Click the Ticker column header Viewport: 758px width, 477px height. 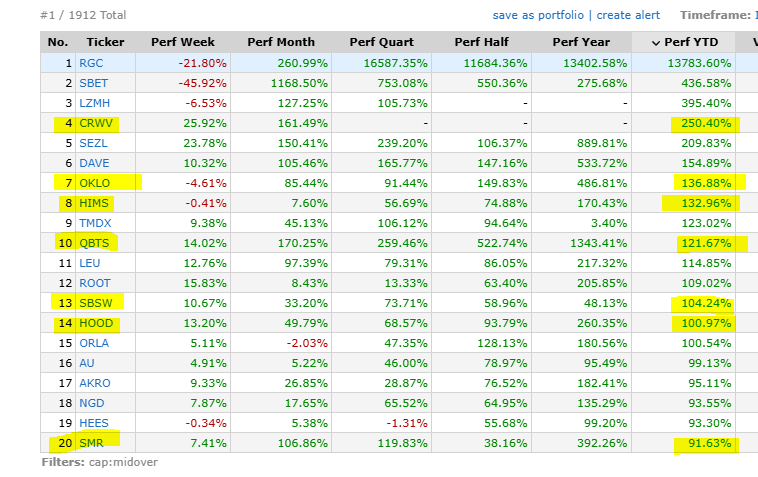coord(105,42)
